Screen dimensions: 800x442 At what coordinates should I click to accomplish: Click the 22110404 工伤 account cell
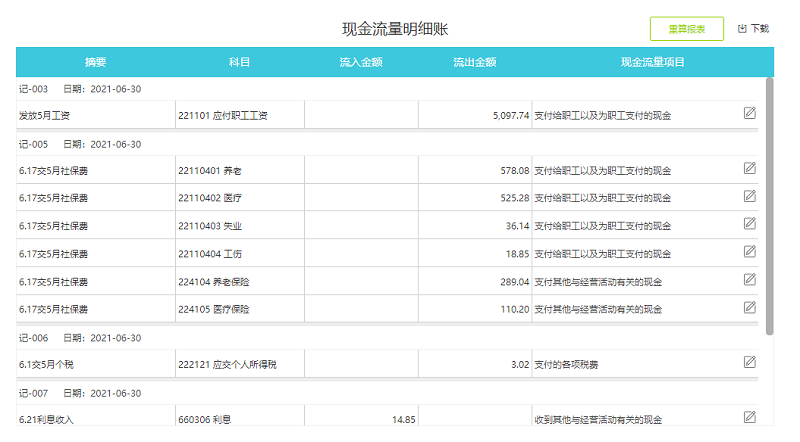tap(240, 254)
